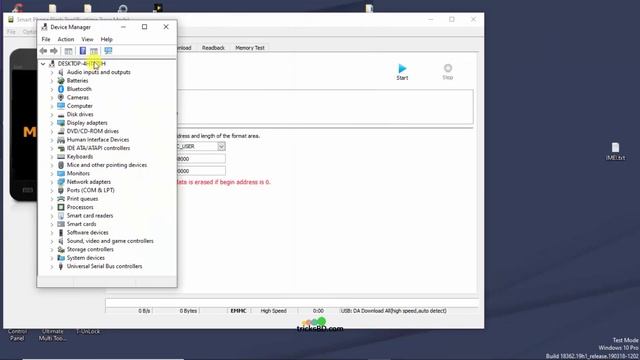The height and width of the screenshot is (360, 640).
Task: Select the Software devices entry
Action: (87, 232)
